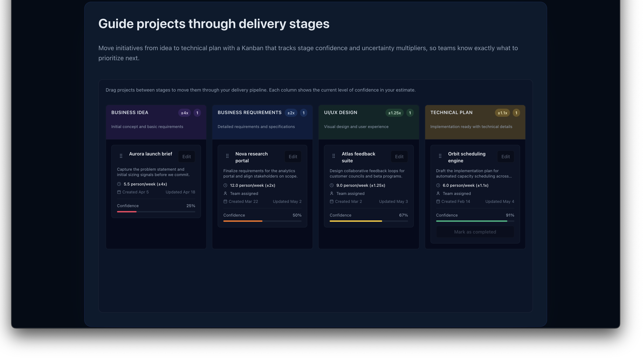Click the Team assigned person icon on Nova card

tap(225, 193)
